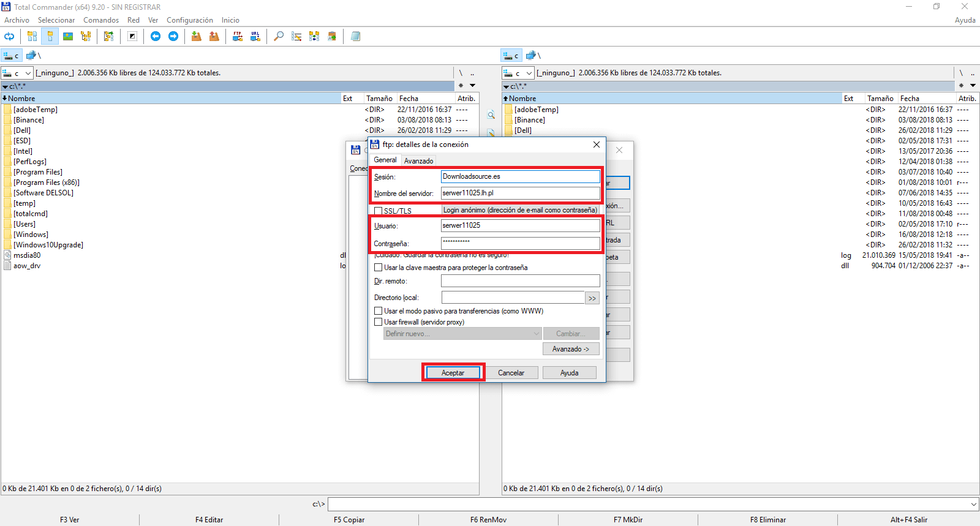This screenshot has height=526, width=980.
Task: Show directory tree view icon
Action: 86,36
